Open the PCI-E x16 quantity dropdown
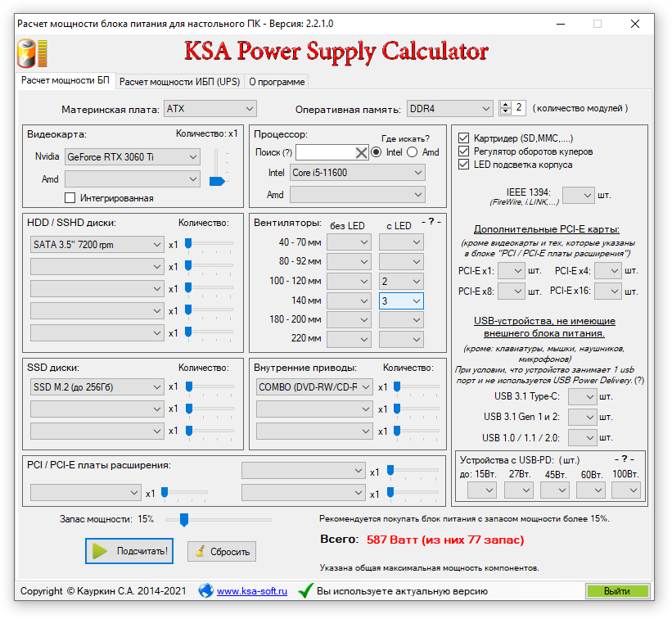The image size is (672, 619). click(608, 291)
